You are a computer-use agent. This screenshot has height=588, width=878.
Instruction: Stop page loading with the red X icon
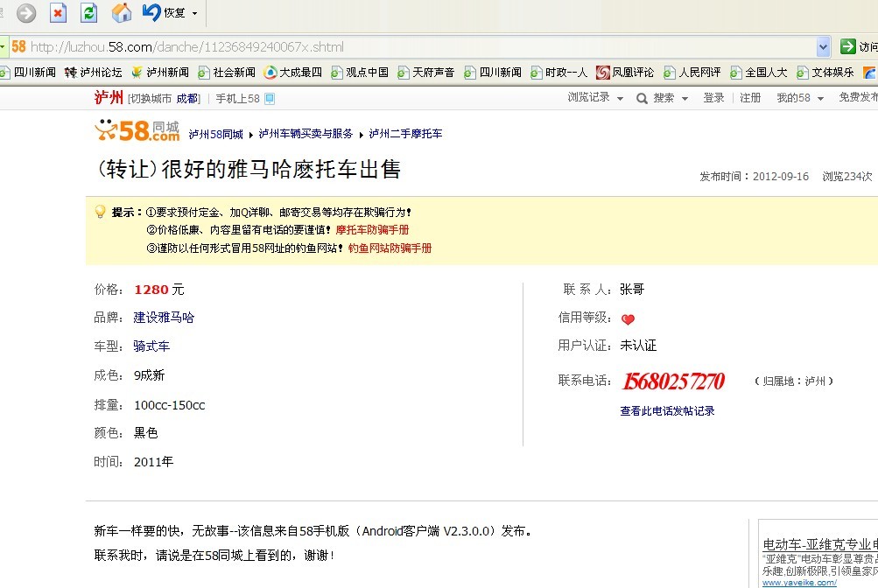(58, 12)
